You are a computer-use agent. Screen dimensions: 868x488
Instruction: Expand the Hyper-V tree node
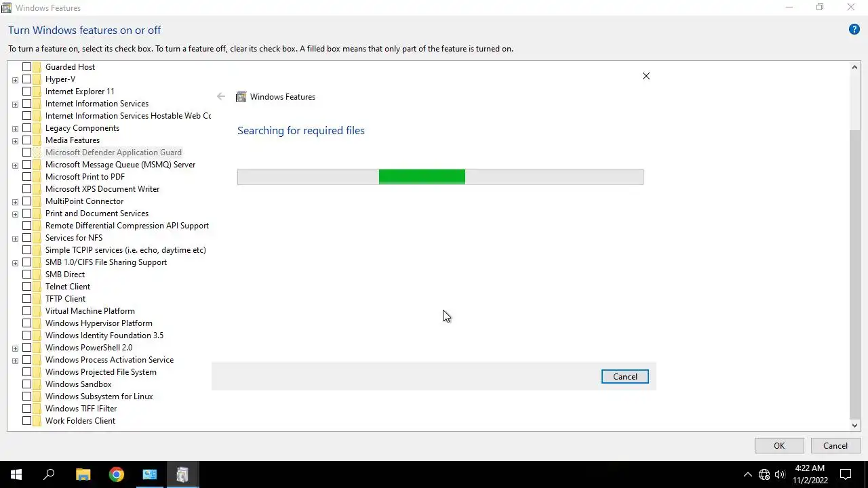point(15,80)
